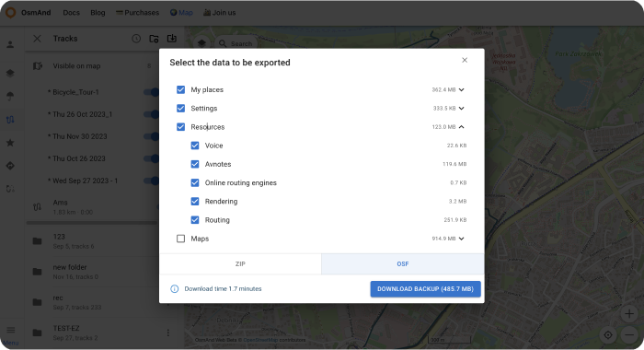The height and width of the screenshot is (350, 644).
Task: Open the map layers sidebar icon
Action: (10, 73)
